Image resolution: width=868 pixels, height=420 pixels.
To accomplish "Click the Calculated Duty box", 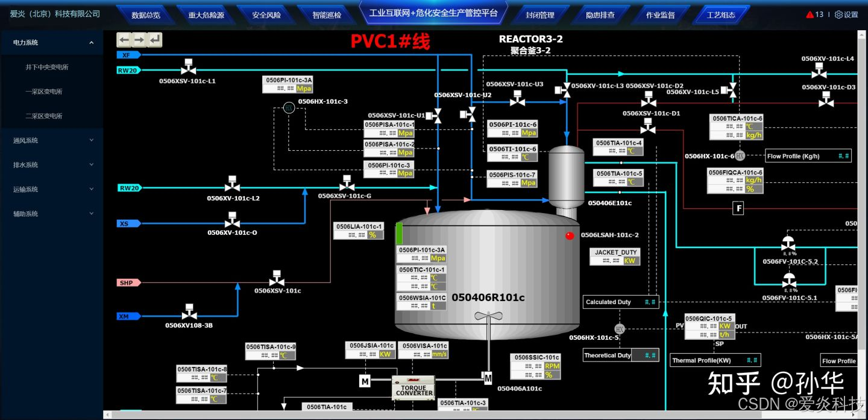I will (x=620, y=302).
